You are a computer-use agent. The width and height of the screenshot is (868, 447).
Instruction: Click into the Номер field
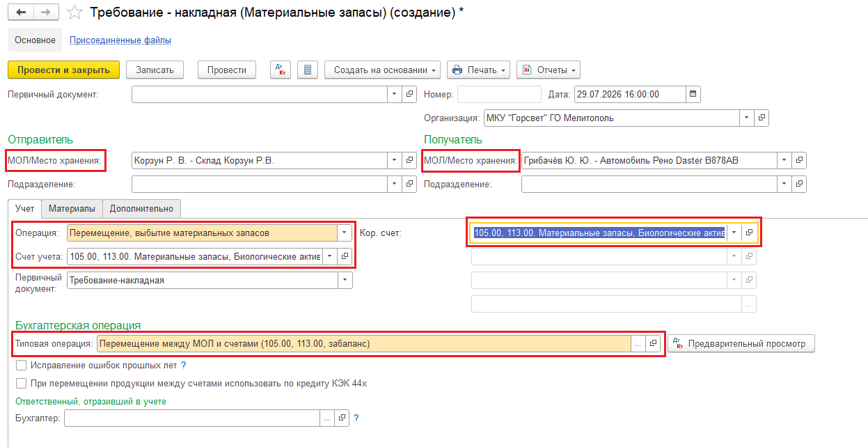[x=499, y=94]
